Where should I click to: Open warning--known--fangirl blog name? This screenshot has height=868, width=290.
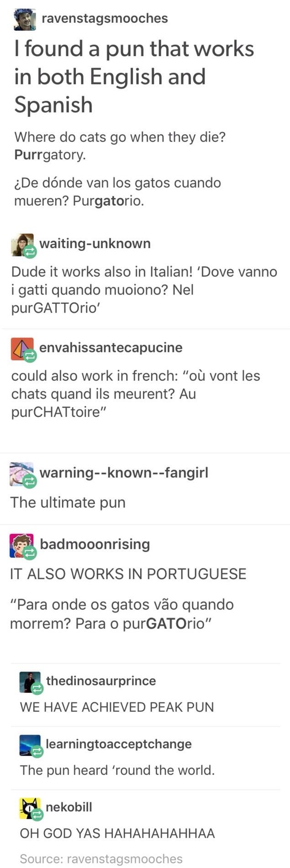124,472
